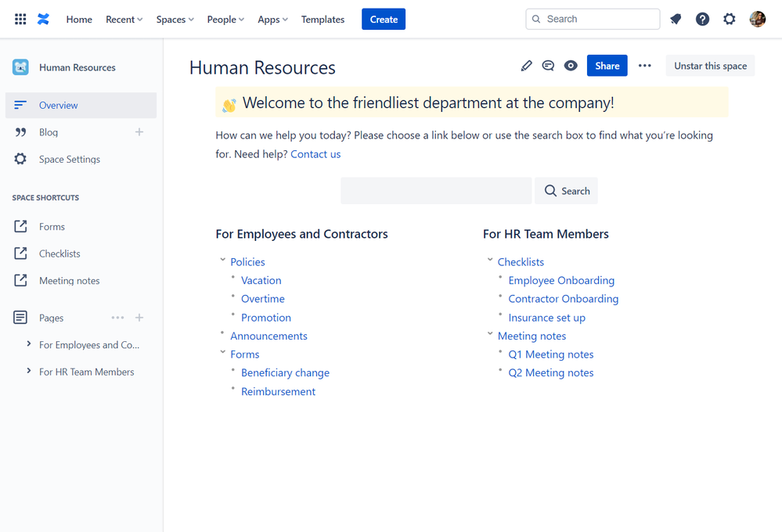The image size is (782, 532).
Task: Open the help question mark icon
Action: pyautogui.click(x=702, y=19)
